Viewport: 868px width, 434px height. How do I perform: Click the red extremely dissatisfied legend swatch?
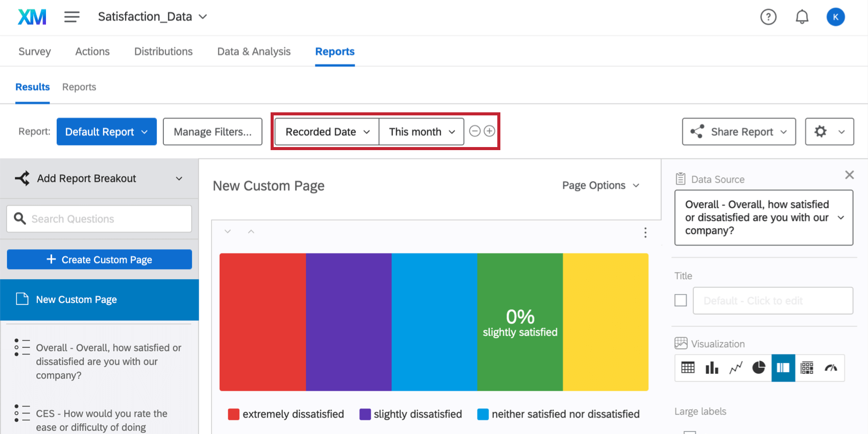coord(234,414)
